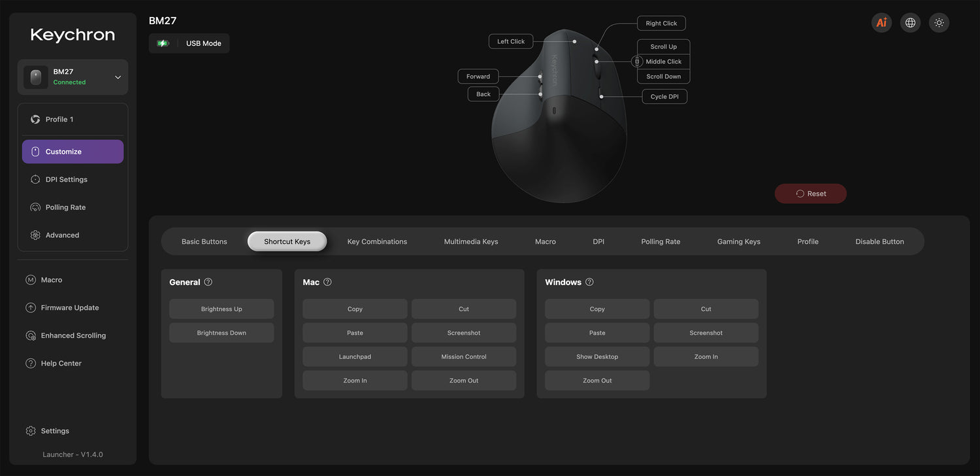Choose the Windows Copy shortcut
This screenshot has width=980, height=476.
click(597, 309)
